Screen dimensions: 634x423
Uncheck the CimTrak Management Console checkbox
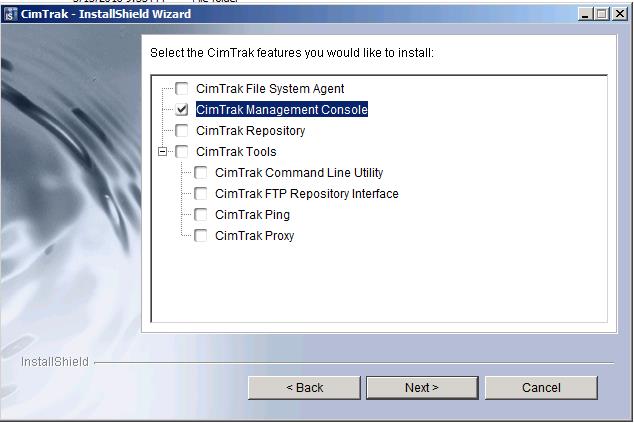[x=182, y=110]
